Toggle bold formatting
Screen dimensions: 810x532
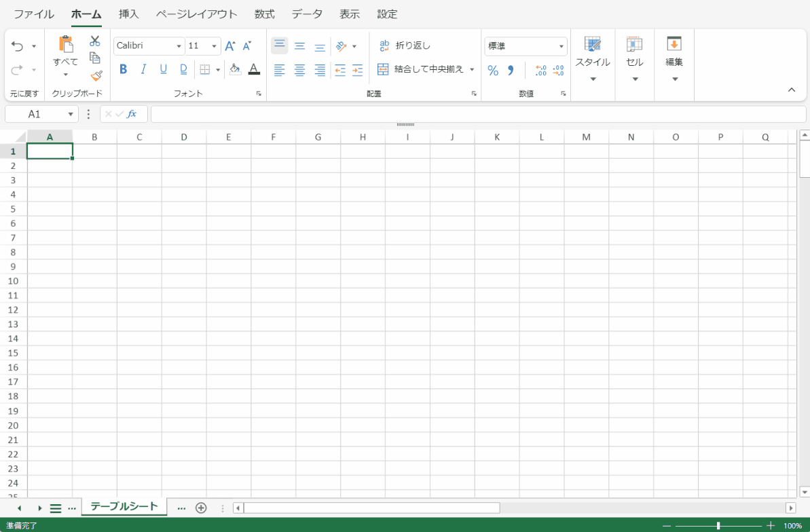pyautogui.click(x=123, y=69)
